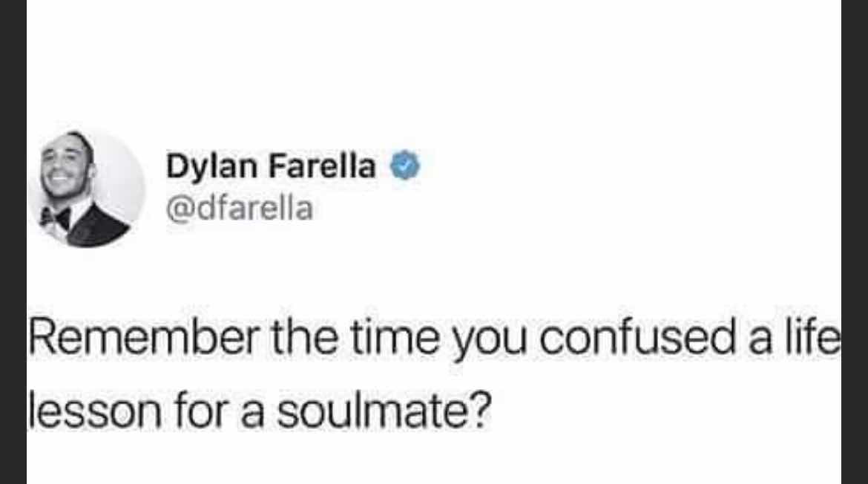Image resolution: width=868 pixels, height=484 pixels.
Task: Click the dark right border strip
Action: 855,242
